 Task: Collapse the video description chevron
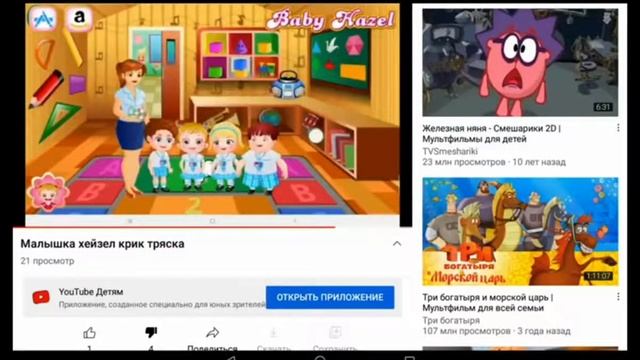[397, 244]
